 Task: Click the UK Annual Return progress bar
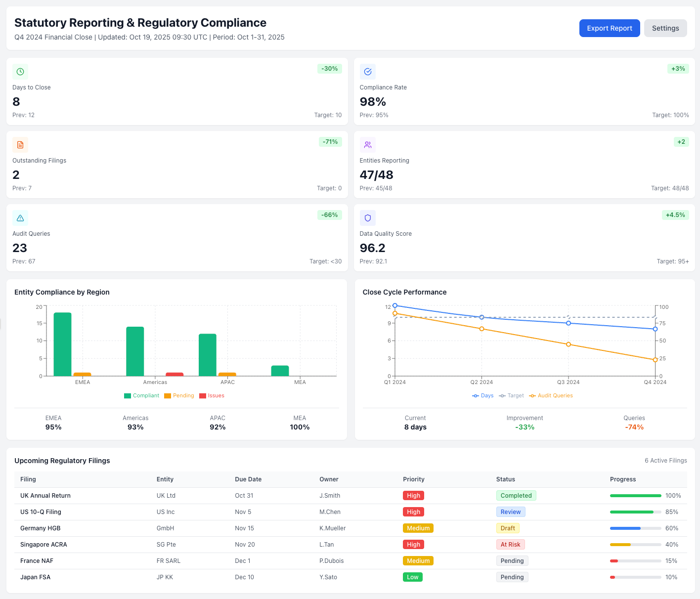[x=636, y=496]
